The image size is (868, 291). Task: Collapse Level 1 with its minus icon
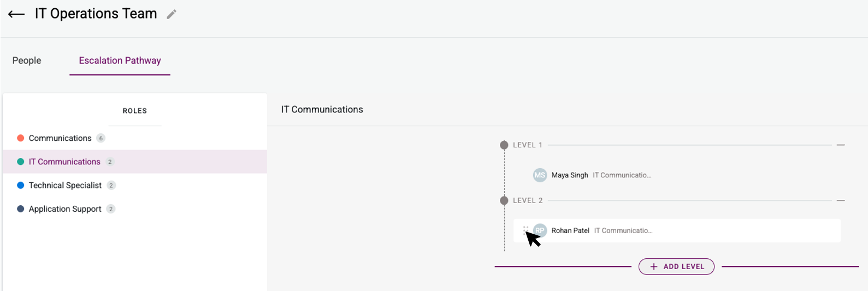pyautogui.click(x=841, y=145)
